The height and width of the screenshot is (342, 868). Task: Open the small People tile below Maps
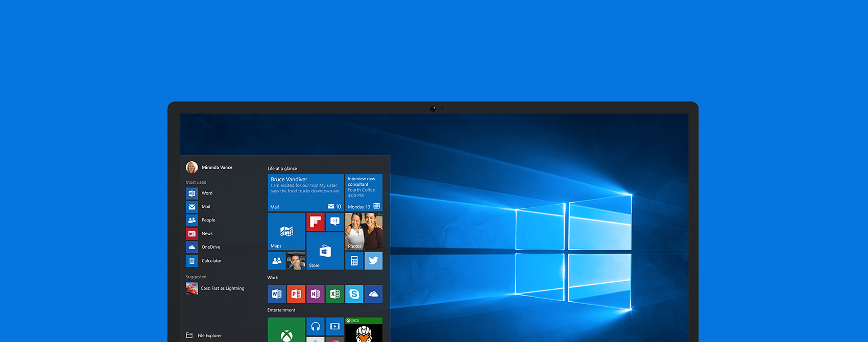[x=277, y=261]
